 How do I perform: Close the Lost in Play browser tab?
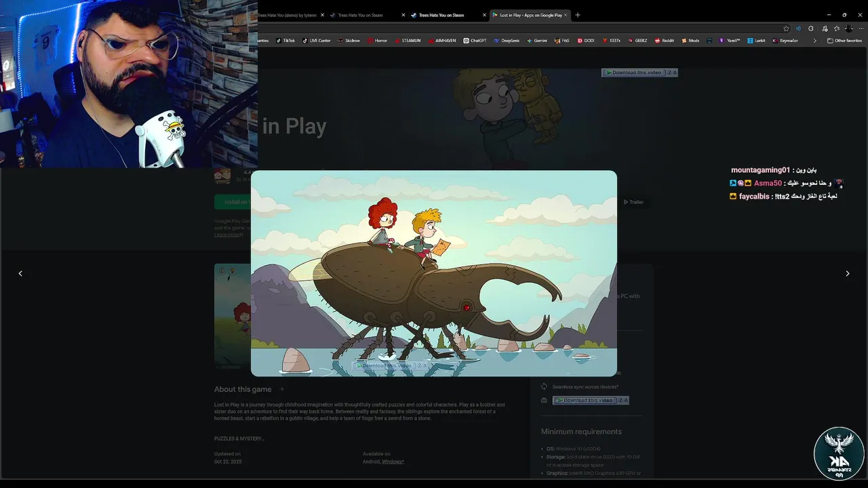[x=566, y=15]
